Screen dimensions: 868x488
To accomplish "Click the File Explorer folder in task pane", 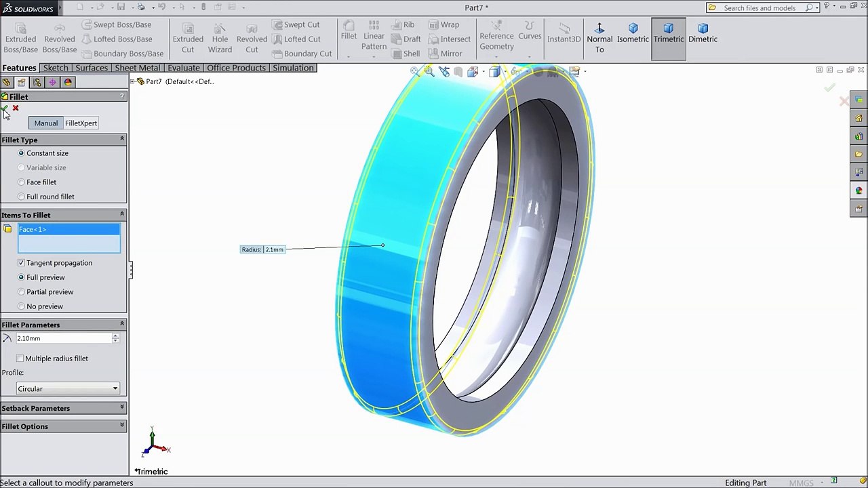I will tap(859, 155).
